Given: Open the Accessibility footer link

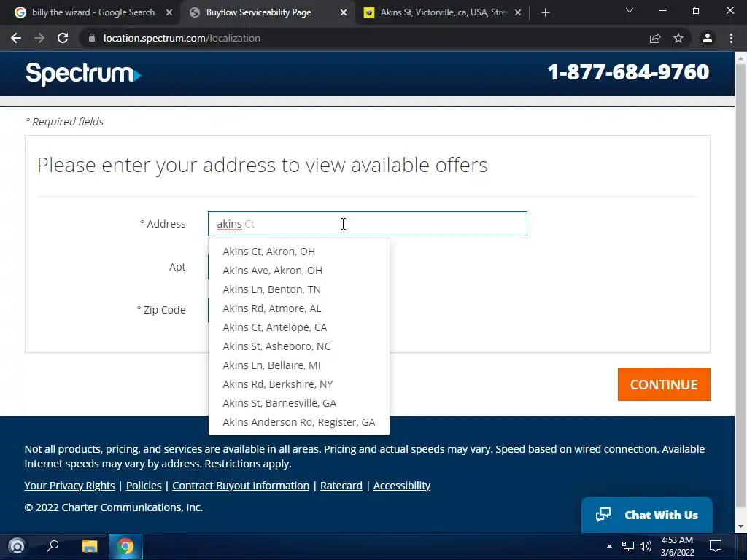Looking at the screenshot, I should coord(402,485).
